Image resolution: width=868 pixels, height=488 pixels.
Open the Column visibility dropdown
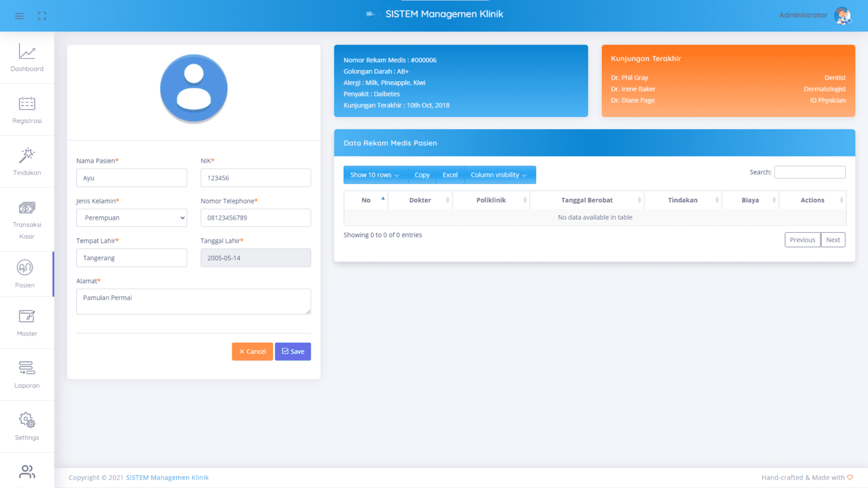(x=499, y=175)
